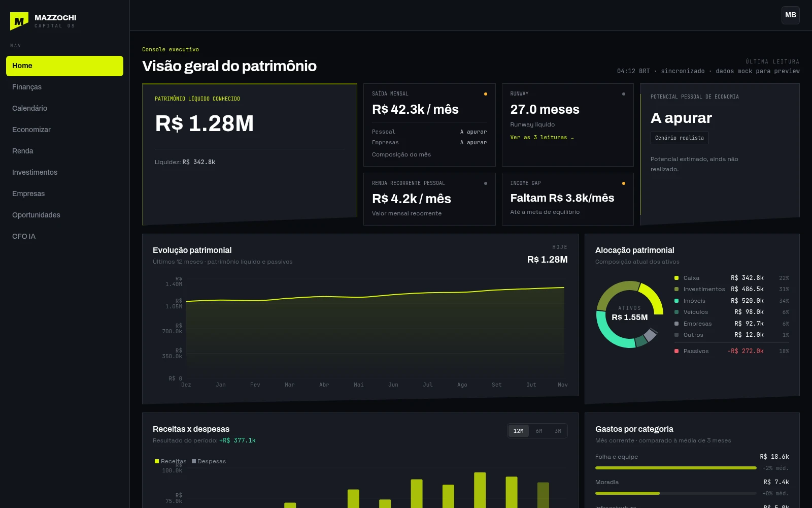Click the Caixa yellow legend swatch

[676, 278]
